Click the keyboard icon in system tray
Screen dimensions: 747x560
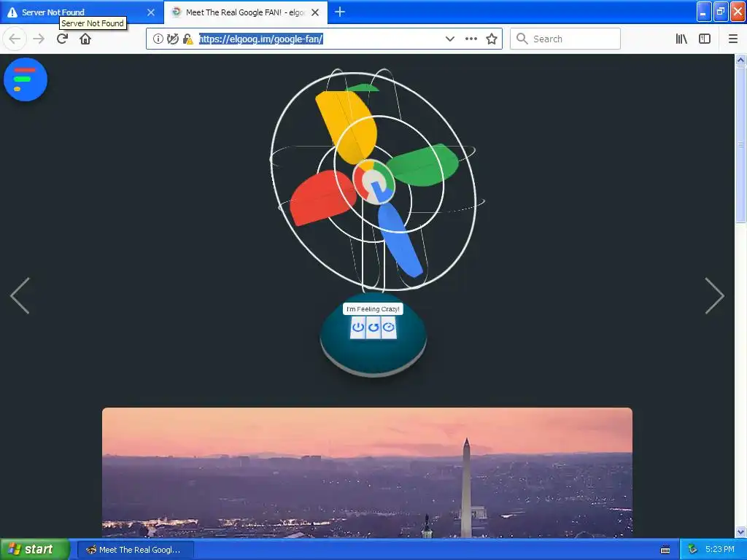point(665,550)
